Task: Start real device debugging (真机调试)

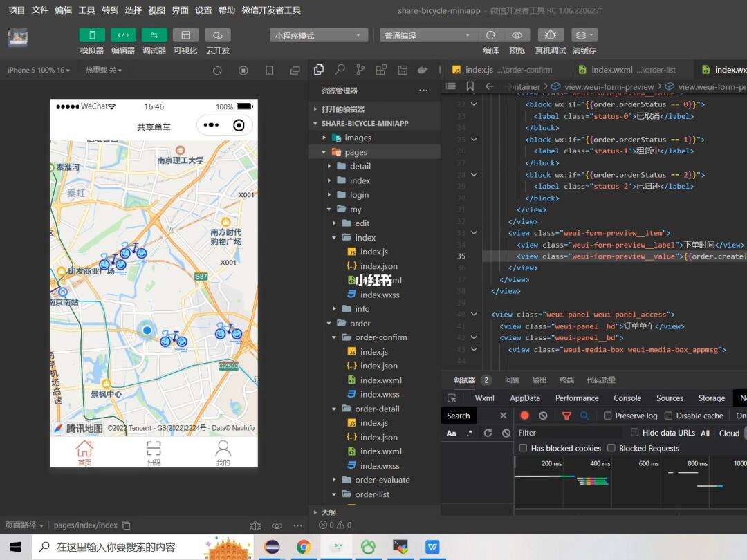Action: point(551,35)
